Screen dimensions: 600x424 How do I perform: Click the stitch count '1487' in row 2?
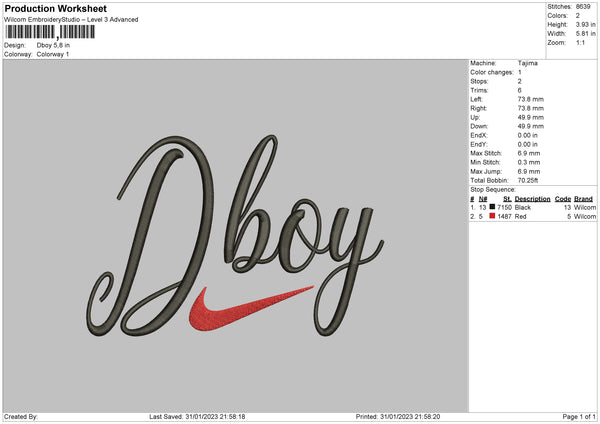pyautogui.click(x=504, y=217)
